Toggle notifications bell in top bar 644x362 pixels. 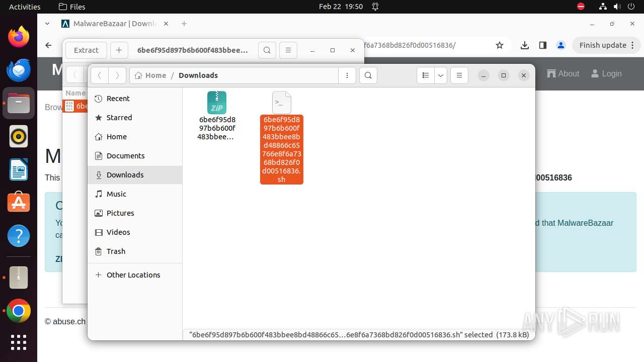(x=375, y=7)
